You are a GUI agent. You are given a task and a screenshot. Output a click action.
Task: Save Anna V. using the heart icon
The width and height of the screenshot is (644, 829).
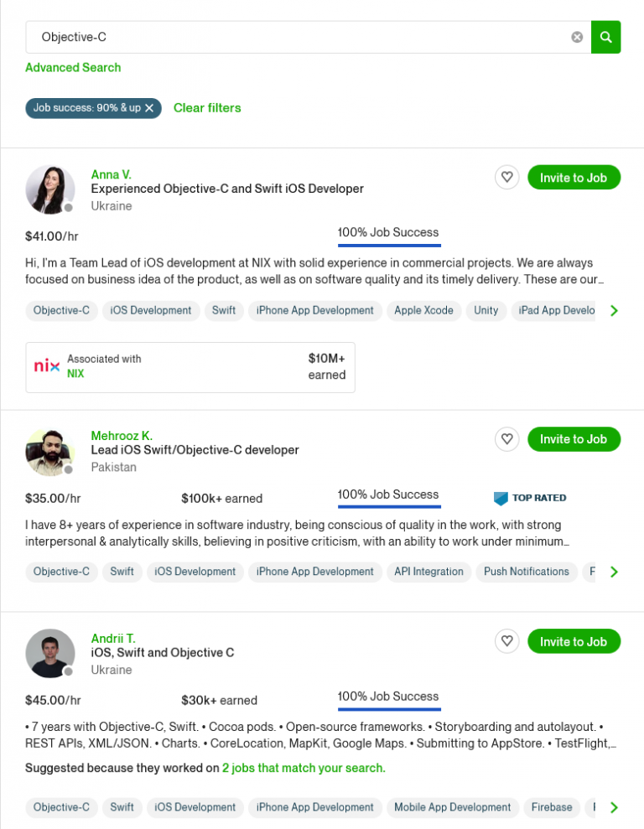coord(506,177)
